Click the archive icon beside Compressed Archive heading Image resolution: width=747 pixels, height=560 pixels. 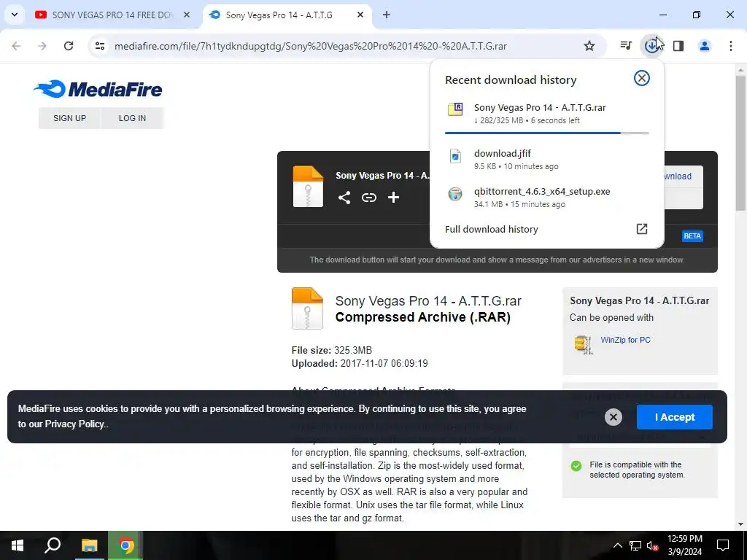pos(307,308)
